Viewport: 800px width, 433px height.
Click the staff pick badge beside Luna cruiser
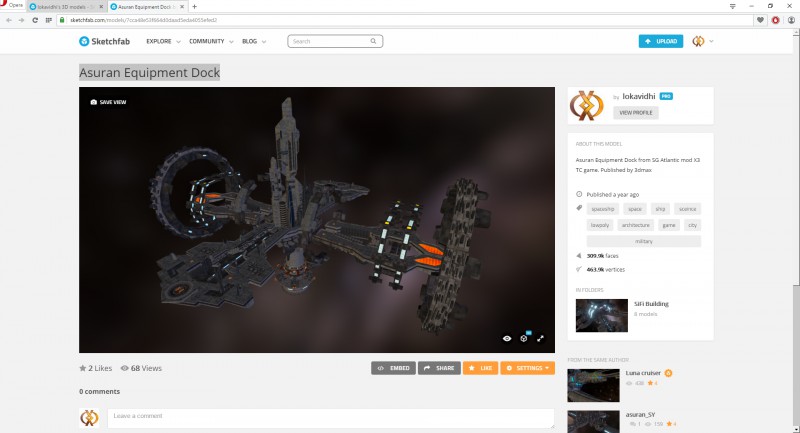[x=668, y=373]
